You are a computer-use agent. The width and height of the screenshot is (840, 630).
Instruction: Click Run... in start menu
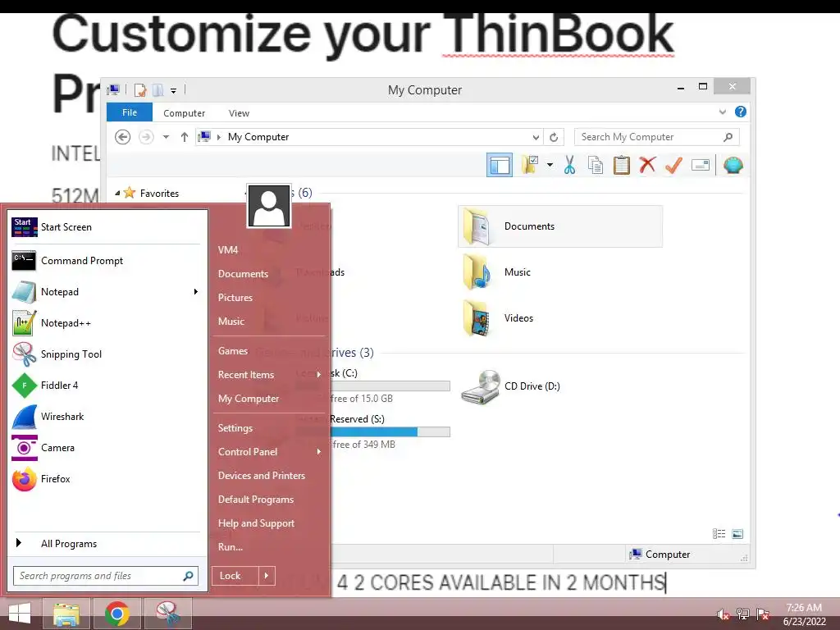coord(269,547)
